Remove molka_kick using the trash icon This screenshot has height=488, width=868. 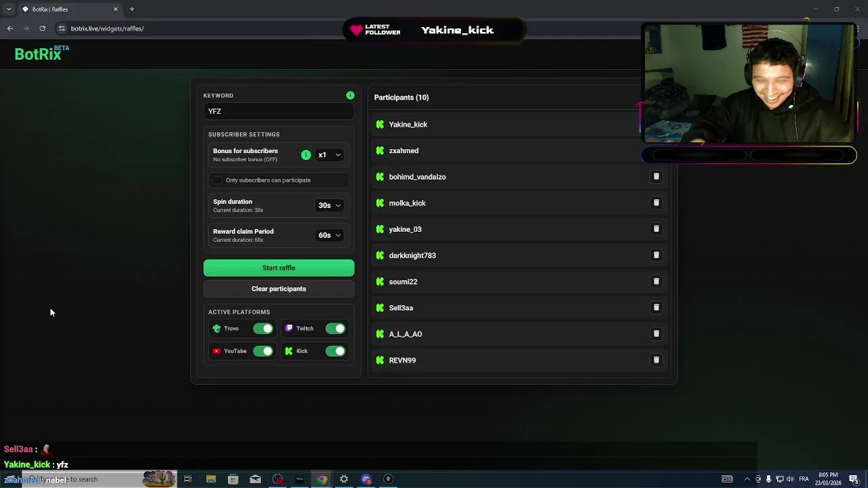click(x=656, y=203)
